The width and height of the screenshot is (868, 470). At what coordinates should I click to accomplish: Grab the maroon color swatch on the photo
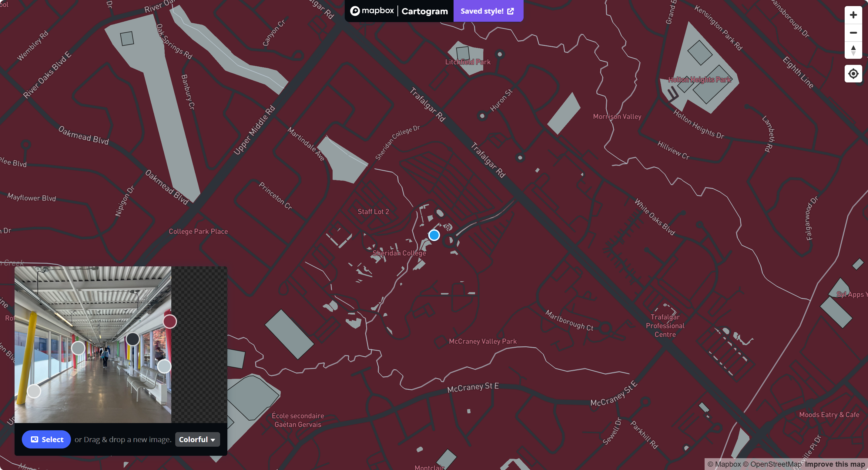coord(170,322)
